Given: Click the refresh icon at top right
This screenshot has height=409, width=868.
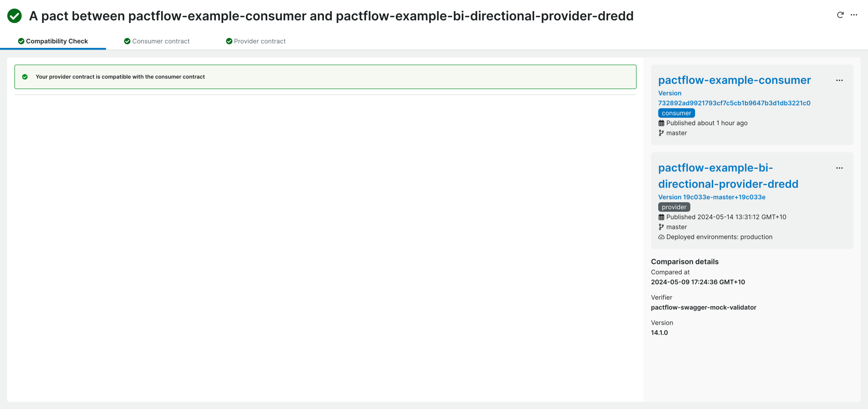Looking at the screenshot, I should coord(840,15).
